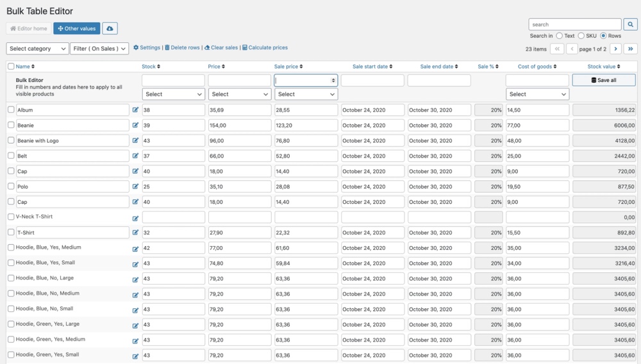Click the bulk Sale start date field
This screenshot has width=641, height=364.
coord(372,80)
